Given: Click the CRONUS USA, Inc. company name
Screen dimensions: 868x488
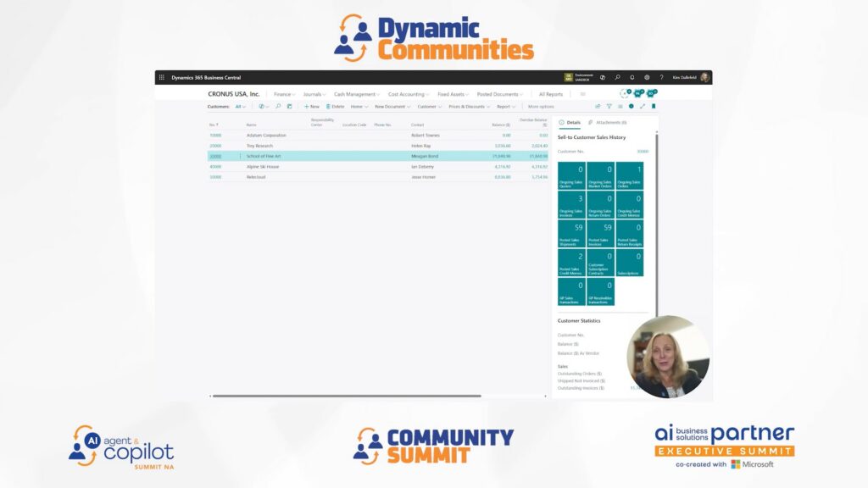Looking at the screenshot, I should 234,94.
